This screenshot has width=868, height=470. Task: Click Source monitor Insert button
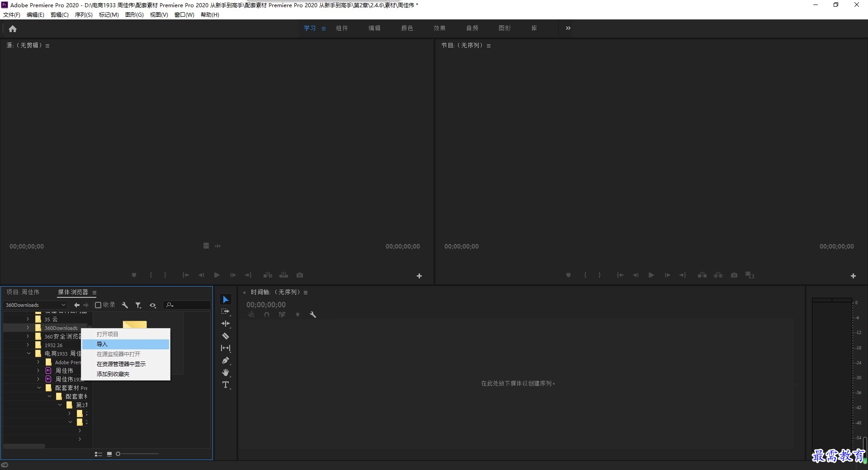tap(268, 275)
